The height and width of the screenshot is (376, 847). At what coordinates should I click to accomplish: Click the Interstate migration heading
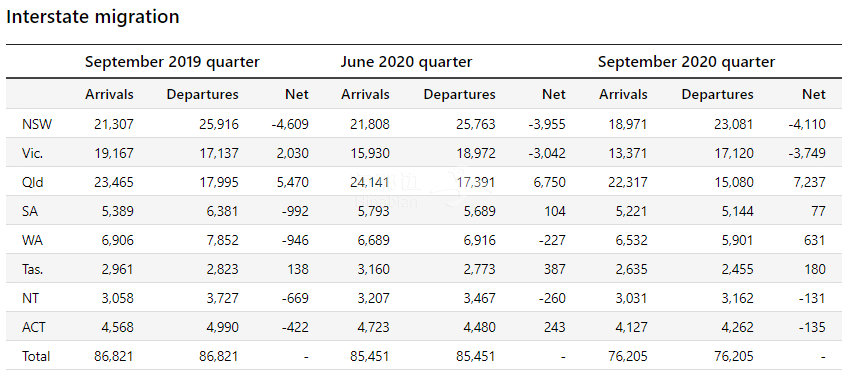pos(92,17)
